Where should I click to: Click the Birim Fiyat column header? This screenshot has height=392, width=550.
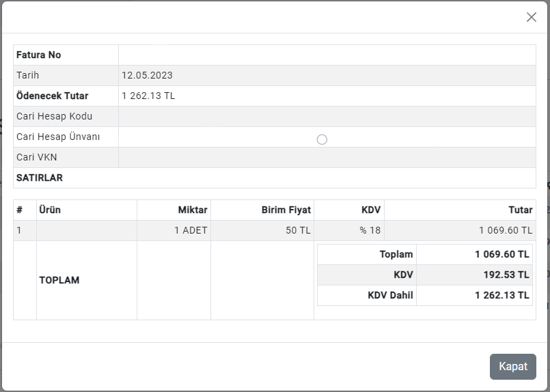[x=286, y=210]
